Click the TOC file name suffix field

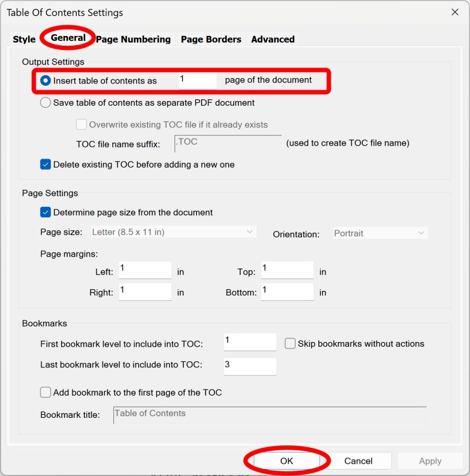228,144
